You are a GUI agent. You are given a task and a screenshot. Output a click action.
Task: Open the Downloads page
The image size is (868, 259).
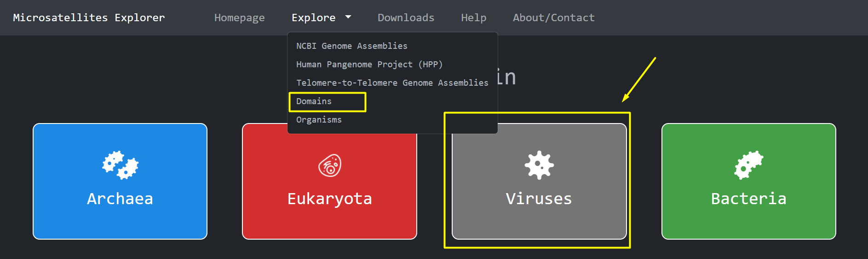click(x=406, y=18)
